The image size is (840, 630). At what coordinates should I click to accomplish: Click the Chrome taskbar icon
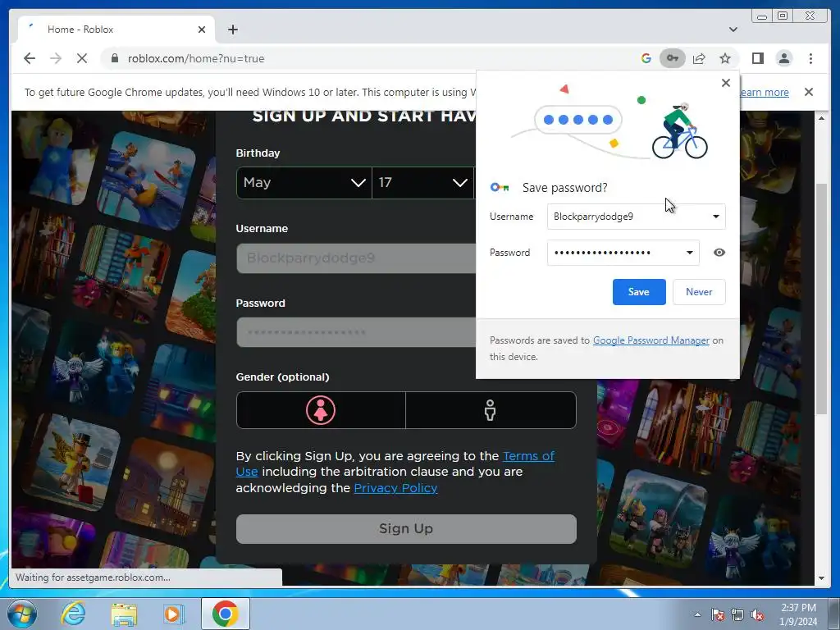pos(225,614)
